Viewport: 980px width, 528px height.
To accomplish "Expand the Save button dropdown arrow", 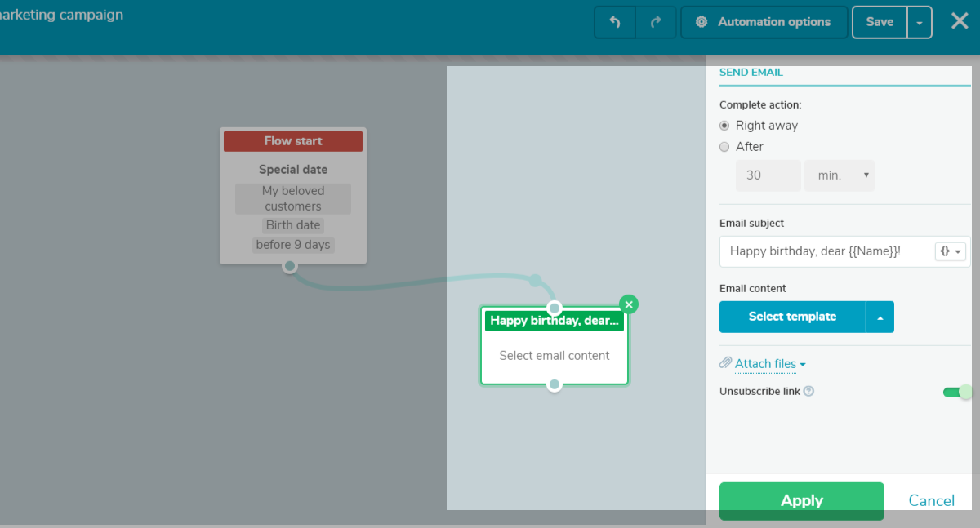I will click(x=920, y=23).
